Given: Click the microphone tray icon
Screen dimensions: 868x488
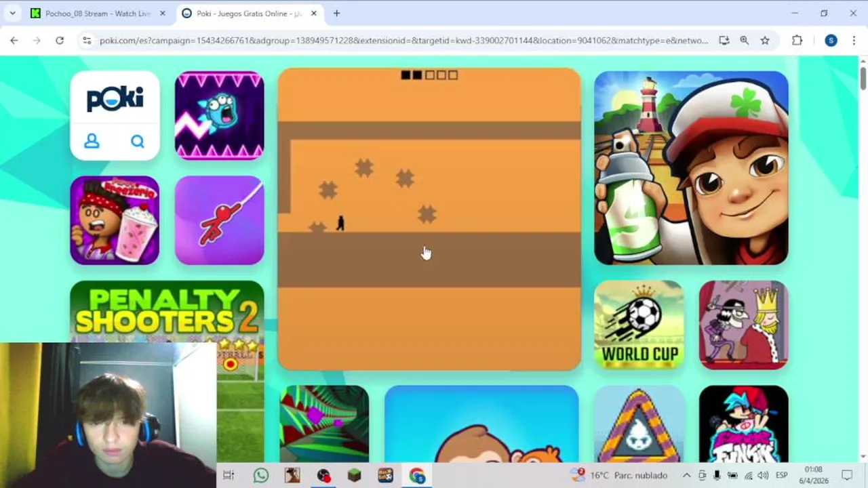Looking at the screenshot, I should 717,475.
